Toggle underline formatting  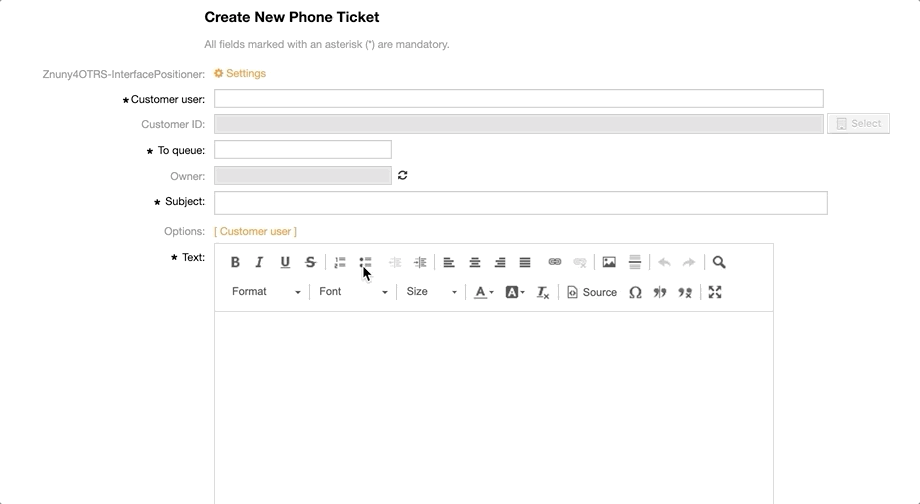285,262
